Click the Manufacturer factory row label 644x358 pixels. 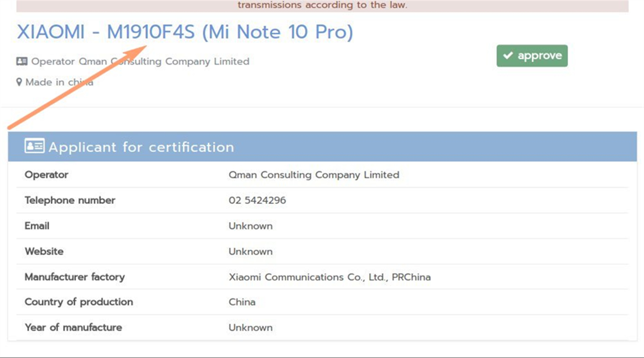point(75,277)
